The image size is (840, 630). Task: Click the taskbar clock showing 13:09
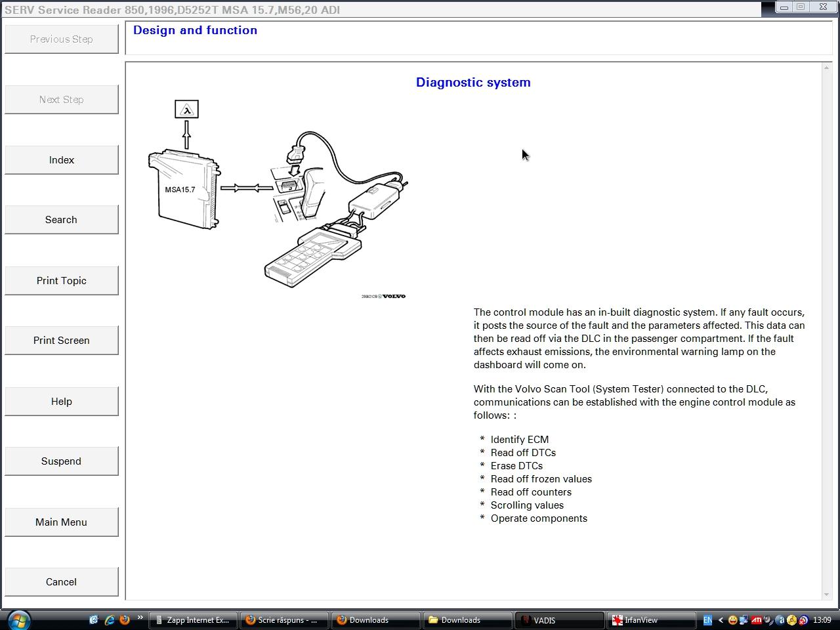(x=822, y=620)
